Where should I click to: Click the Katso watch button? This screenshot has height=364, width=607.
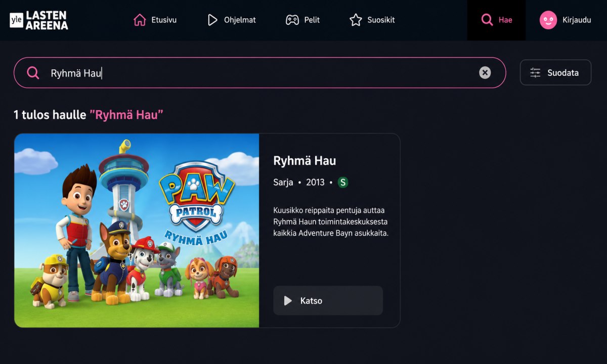click(328, 301)
